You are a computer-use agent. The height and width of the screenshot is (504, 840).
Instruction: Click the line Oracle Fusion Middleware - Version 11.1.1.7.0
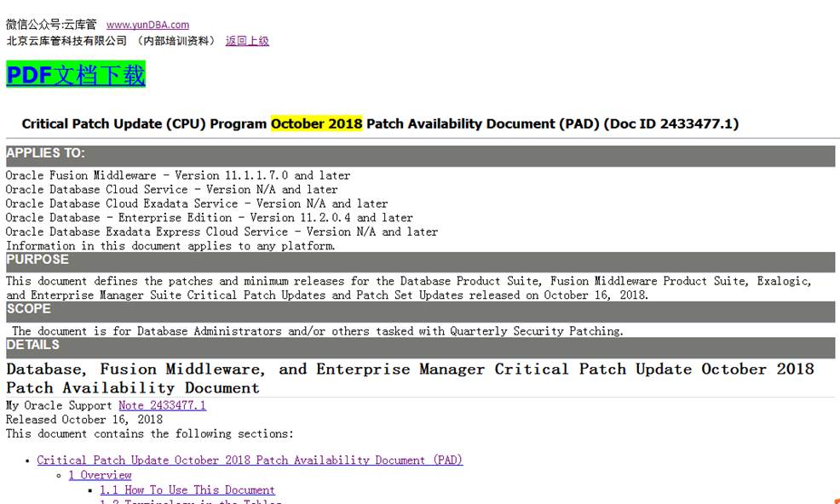(x=178, y=175)
